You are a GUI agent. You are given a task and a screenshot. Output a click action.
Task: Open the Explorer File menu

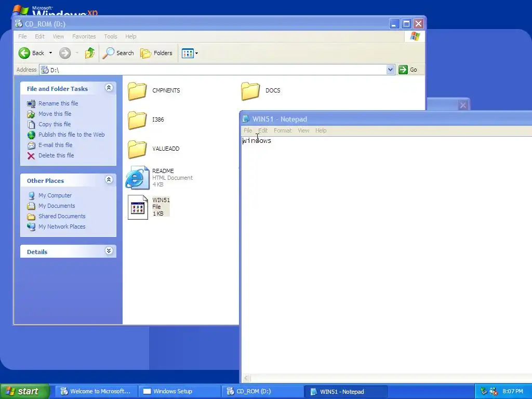tap(22, 36)
